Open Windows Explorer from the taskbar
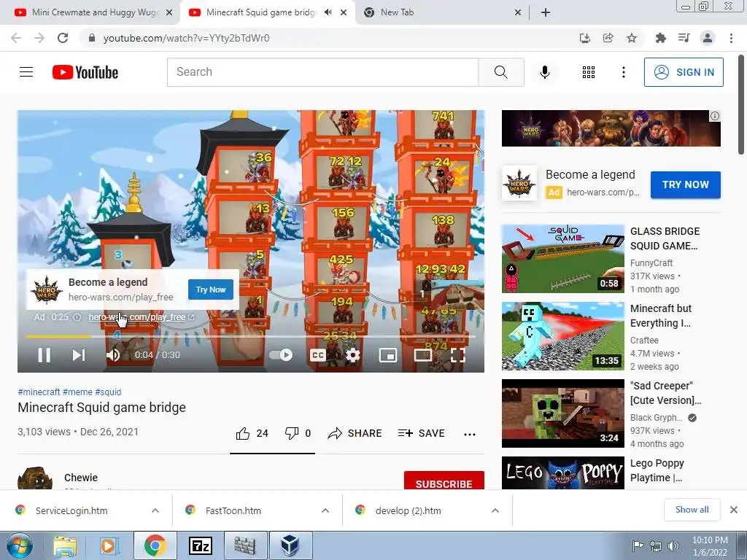The image size is (747, 560). pos(65,545)
